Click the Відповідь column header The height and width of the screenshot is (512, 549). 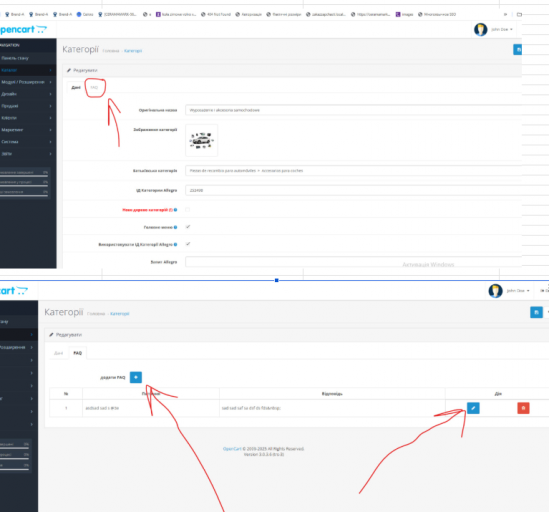(332, 394)
